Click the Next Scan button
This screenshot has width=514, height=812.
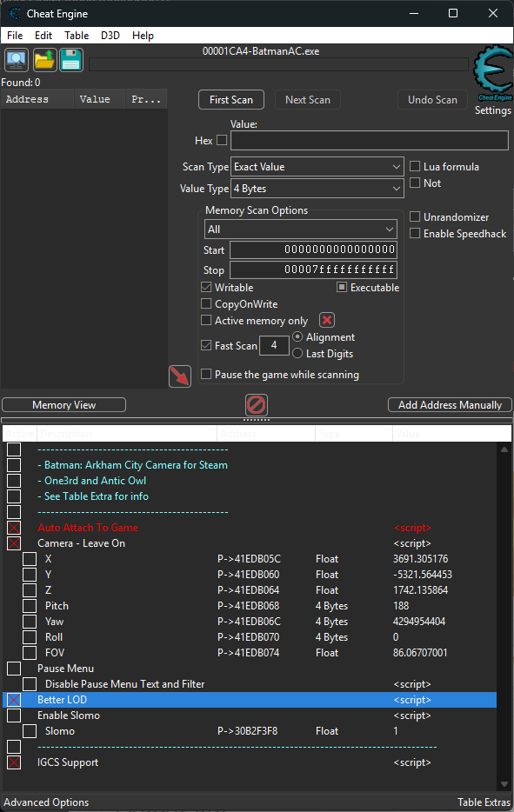click(x=308, y=100)
